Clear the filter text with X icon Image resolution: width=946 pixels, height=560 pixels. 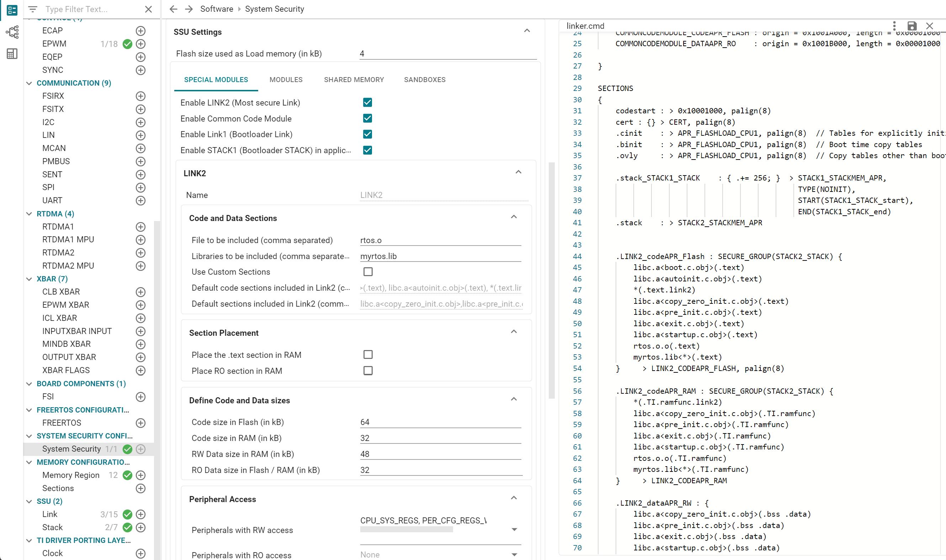(x=148, y=9)
